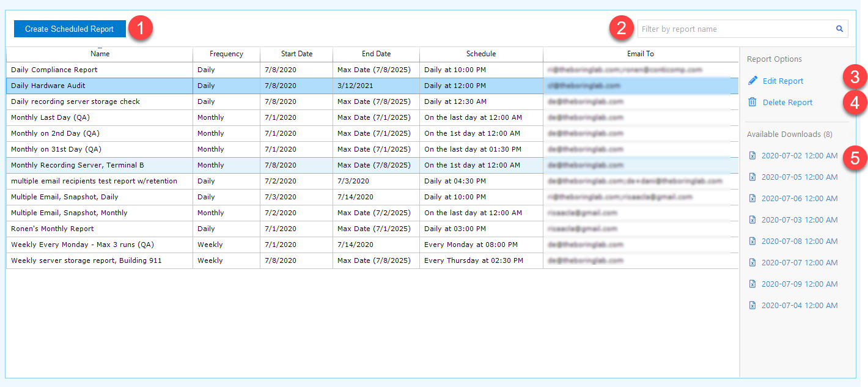Click the file icon beside 2020-07-09 download

752,284
